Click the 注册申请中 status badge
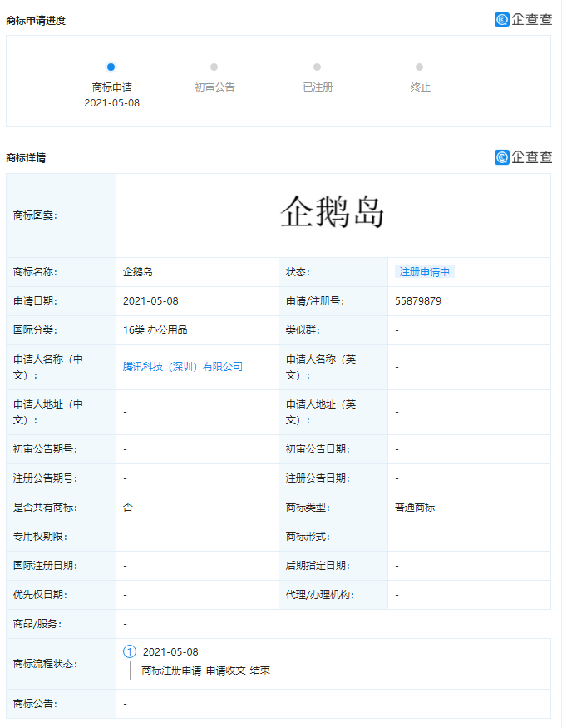This screenshot has height=728, width=562. [x=424, y=272]
